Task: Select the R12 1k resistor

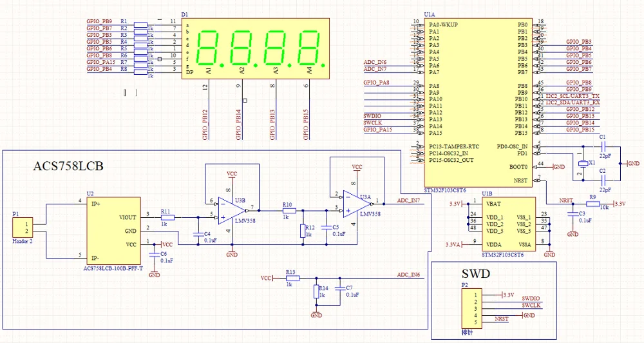Action: click(303, 231)
